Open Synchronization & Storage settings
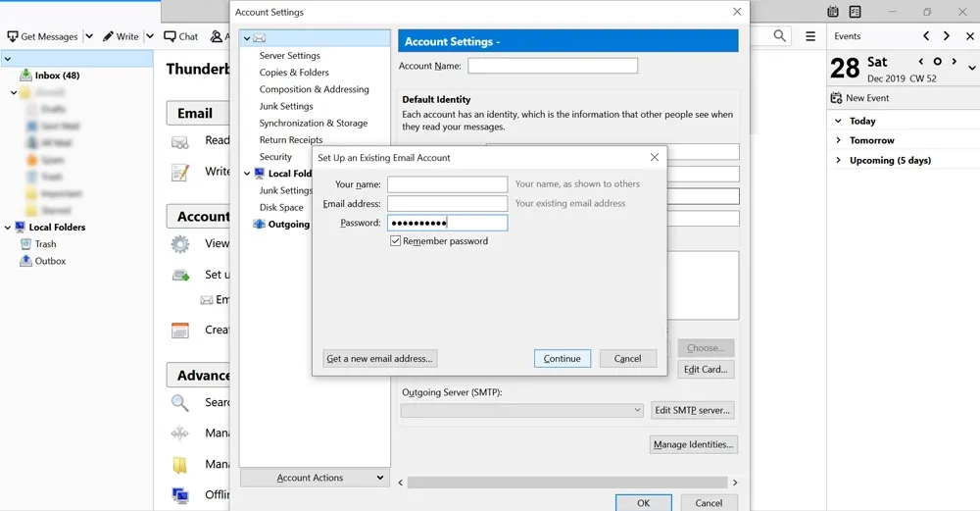Image resolution: width=980 pixels, height=511 pixels. (314, 124)
